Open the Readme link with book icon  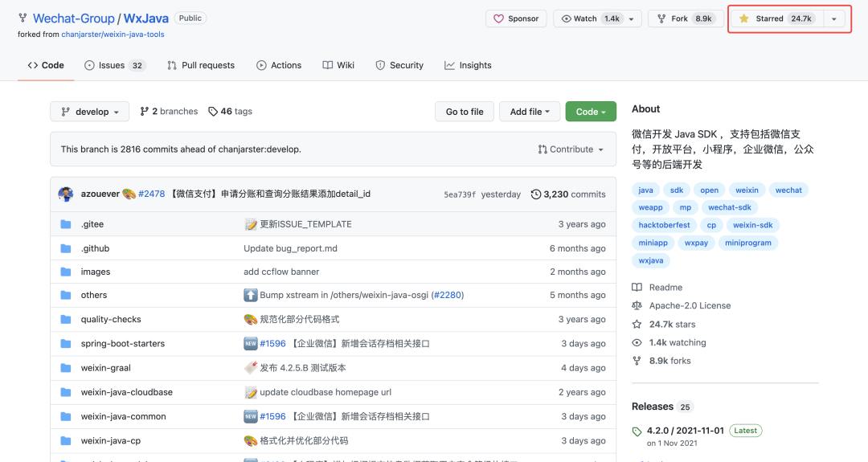tap(657, 288)
